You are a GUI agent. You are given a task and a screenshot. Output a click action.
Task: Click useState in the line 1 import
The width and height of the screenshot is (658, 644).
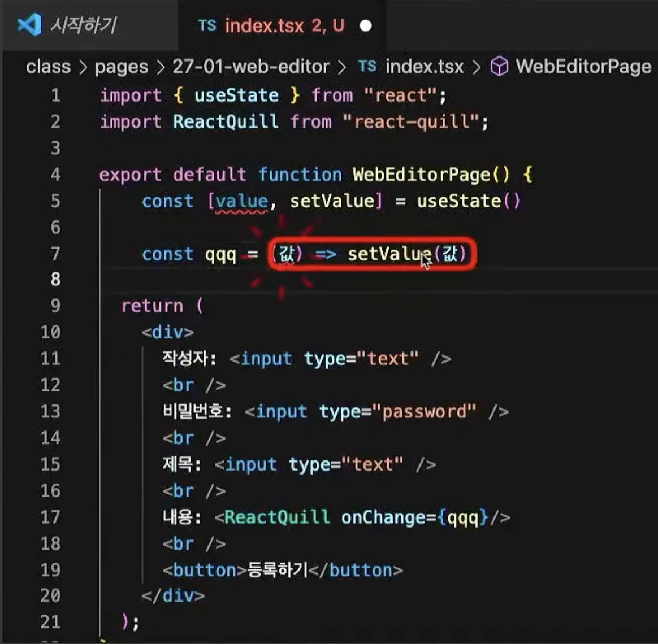236,95
